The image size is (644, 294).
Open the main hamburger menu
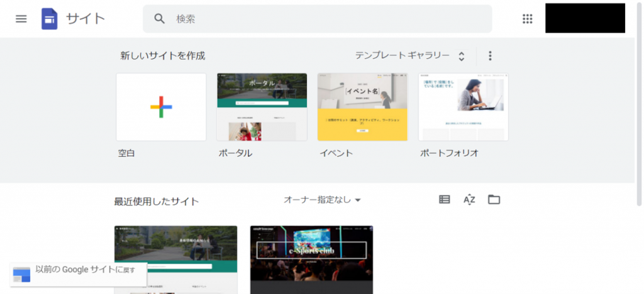point(21,19)
